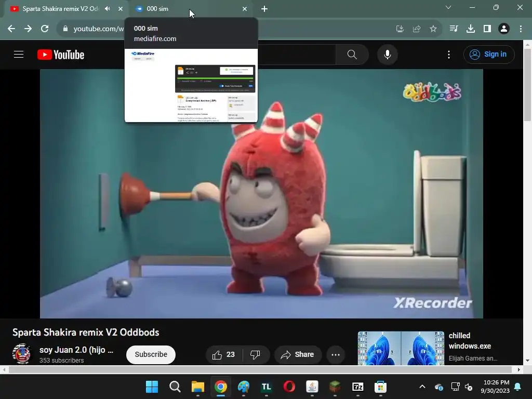Click the Oddbods video player
532x399 pixels.
[x=261, y=194]
